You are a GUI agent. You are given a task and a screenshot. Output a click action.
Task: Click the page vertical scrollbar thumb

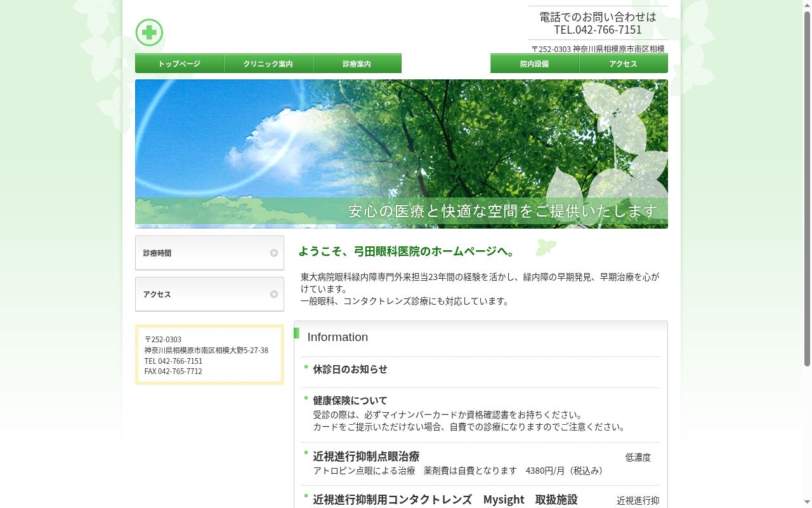click(808, 189)
